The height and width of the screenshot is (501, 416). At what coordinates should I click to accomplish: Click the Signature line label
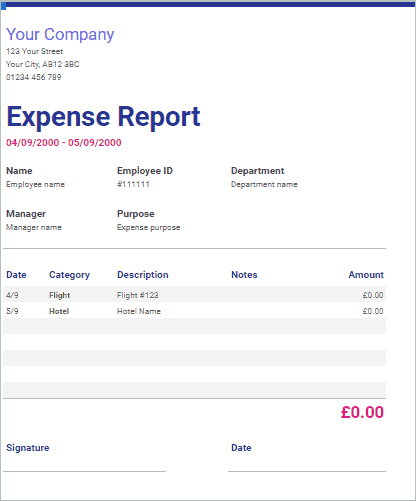coord(28,448)
